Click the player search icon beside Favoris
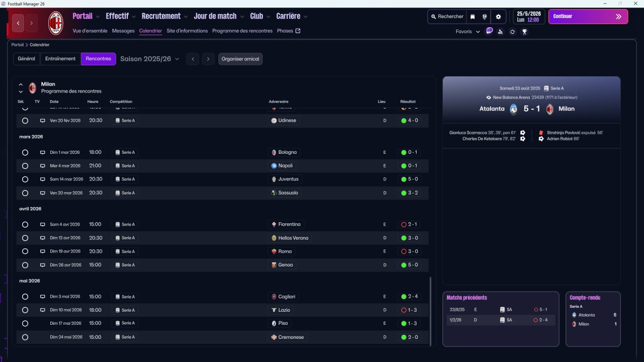This screenshot has width=644, height=362. click(500, 32)
